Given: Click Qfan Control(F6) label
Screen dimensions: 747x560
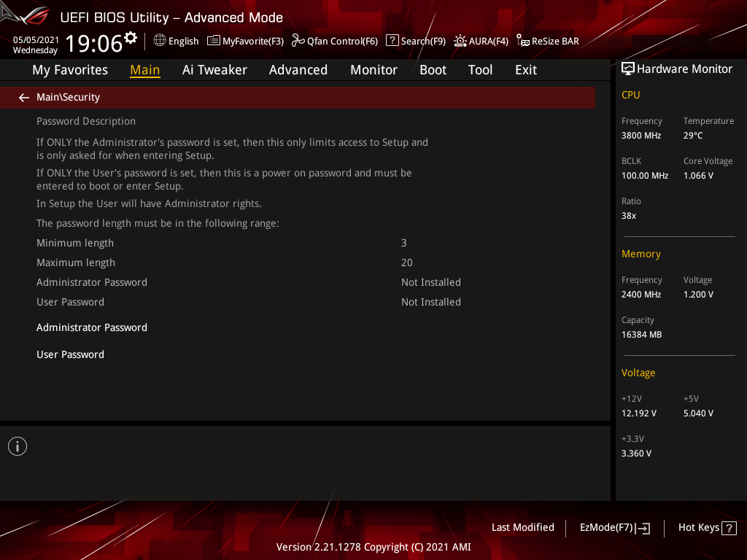Looking at the screenshot, I should pos(343,41).
